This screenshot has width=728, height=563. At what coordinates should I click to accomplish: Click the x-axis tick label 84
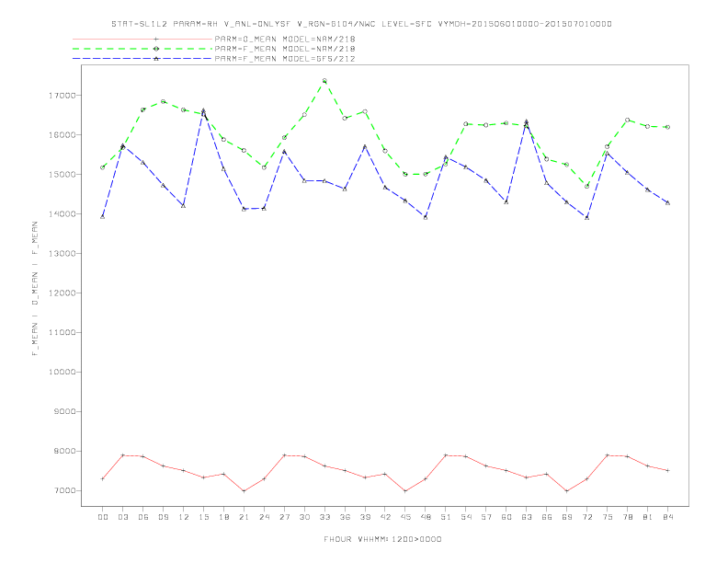point(667,517)
